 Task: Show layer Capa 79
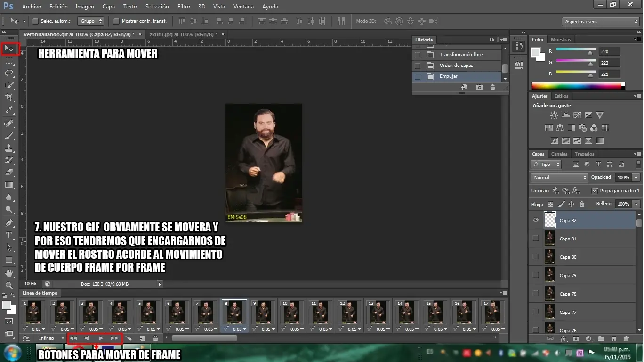click(535, 275)
